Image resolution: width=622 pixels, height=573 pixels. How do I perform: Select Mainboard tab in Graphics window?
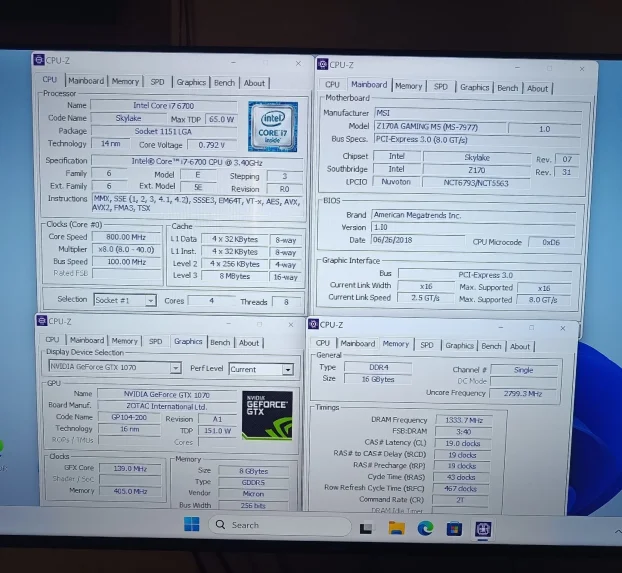[87, 340]
